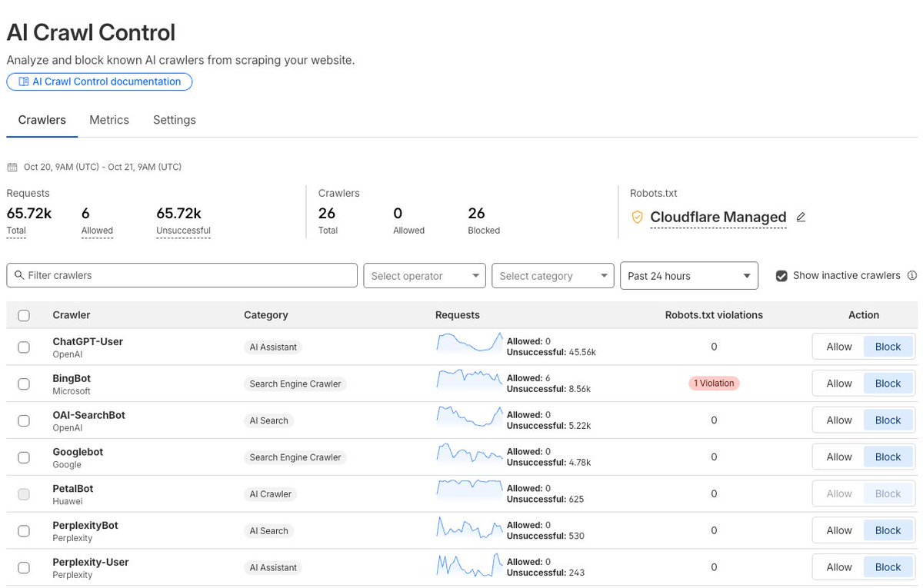Viewport: 923px width, 588px height.
Task: Switch to the Metrics tab
Action: 109,120
